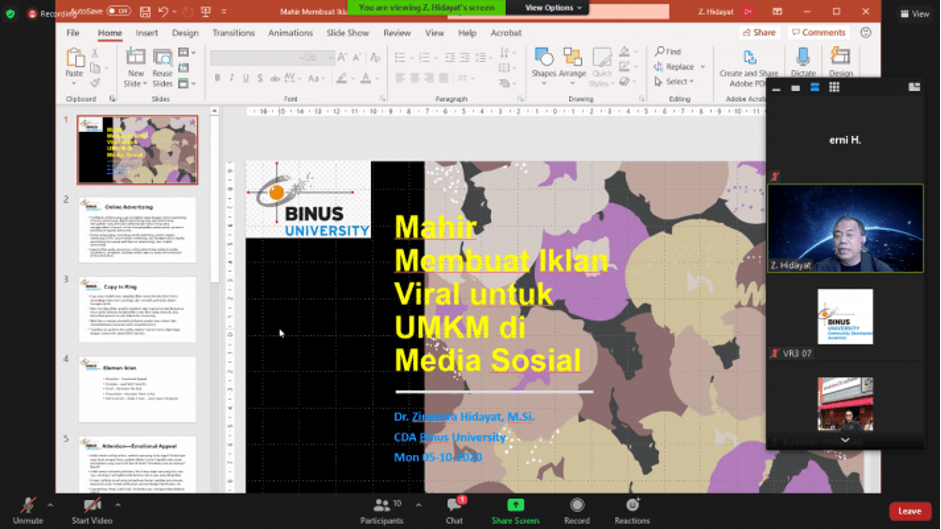Click the Paste icon in Clipboard

[74, 58]
